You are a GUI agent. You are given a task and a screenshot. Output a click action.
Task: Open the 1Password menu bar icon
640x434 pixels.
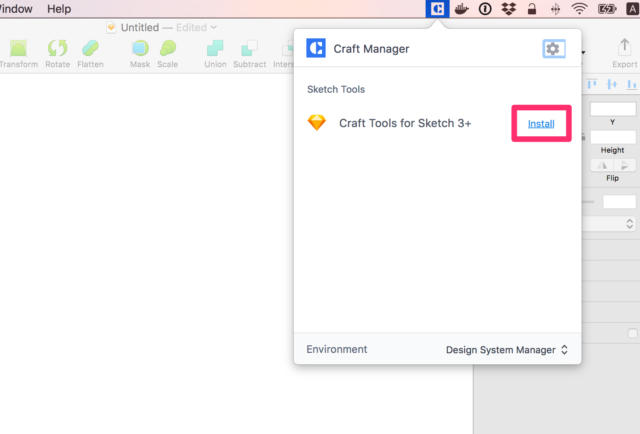point(485,9)
